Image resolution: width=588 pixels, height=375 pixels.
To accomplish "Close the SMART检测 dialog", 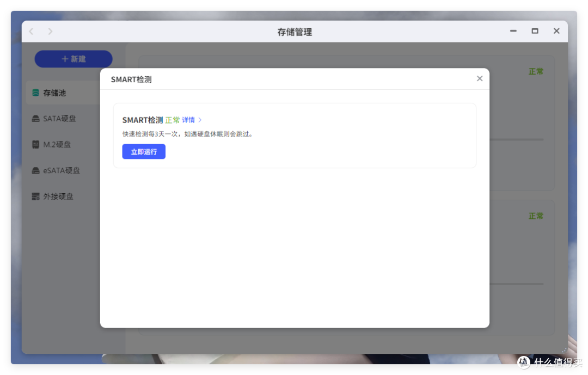I will (x=479, y=78).
